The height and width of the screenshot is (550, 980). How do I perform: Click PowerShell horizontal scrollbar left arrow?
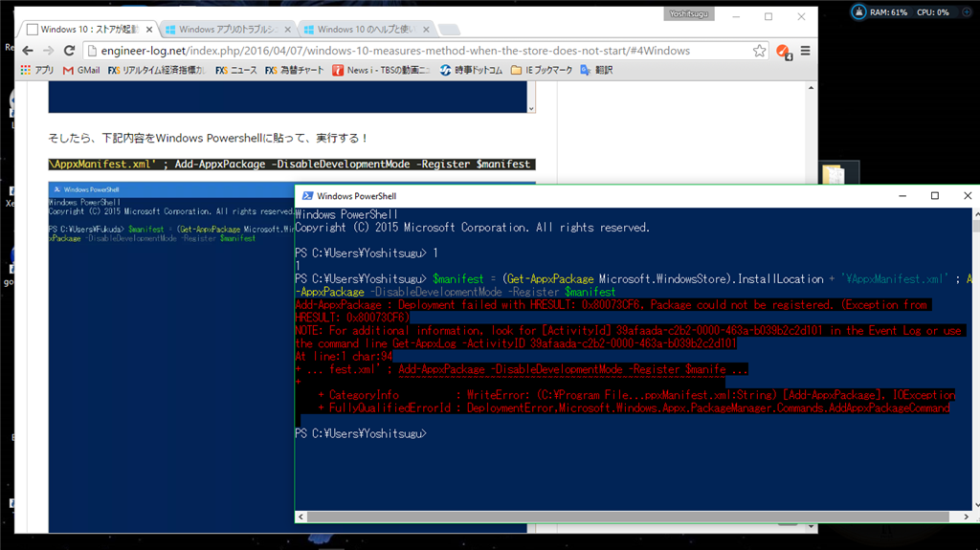(301, 517)
